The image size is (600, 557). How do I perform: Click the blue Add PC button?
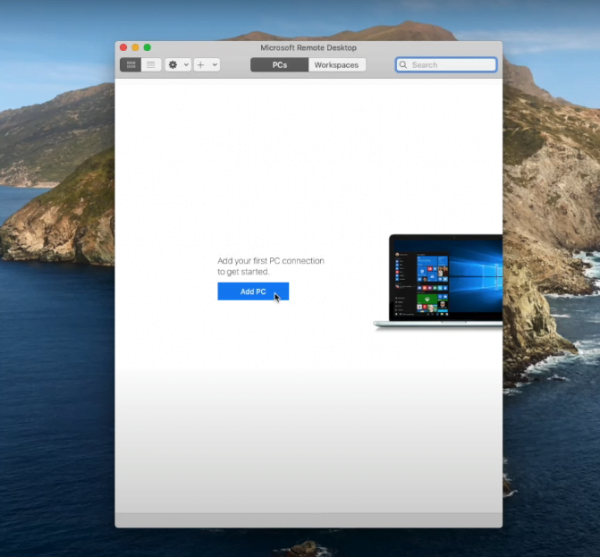[x=253, y=292]
